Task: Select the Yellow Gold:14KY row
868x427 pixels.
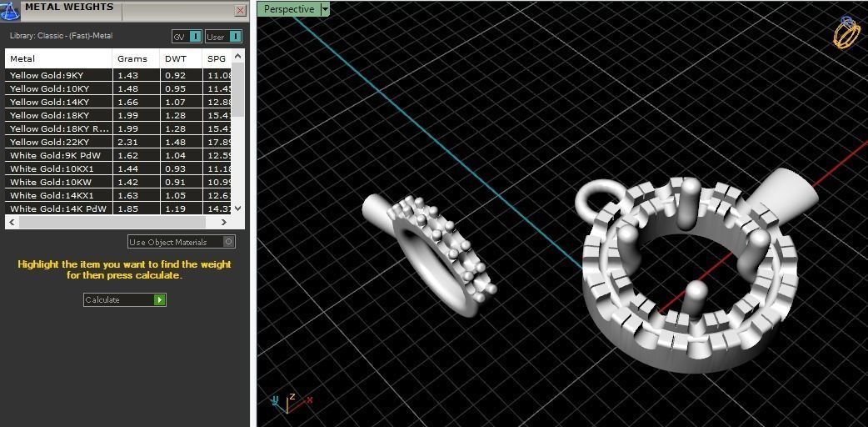Action: click(118, 102)
